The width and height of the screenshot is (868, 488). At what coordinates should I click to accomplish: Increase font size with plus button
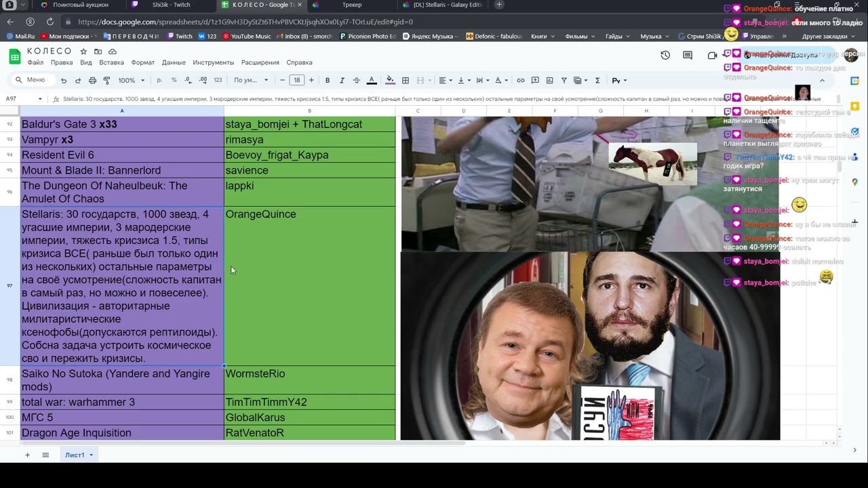pos(311,80)
